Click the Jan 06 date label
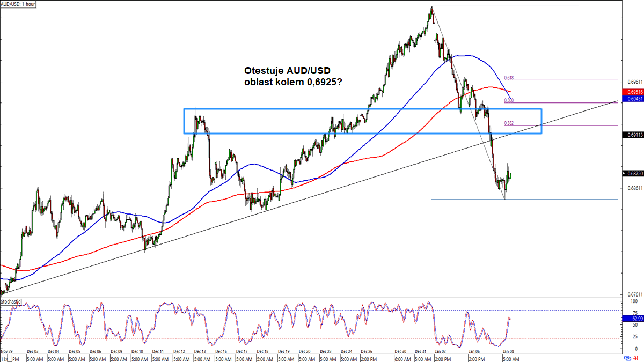The width and height of the screenshot is (644, 362). pyautogui.click(x=474, y=351)
